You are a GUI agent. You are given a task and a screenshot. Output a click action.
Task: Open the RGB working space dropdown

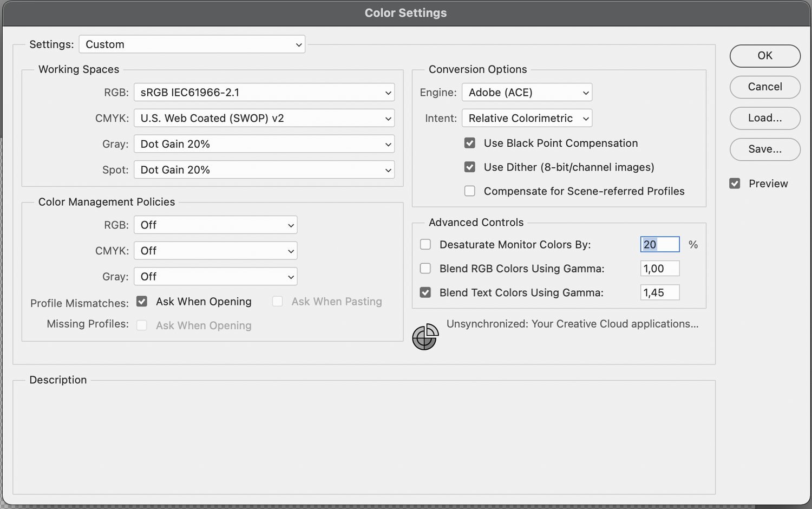pyautogui.click(x=264, y=93)
